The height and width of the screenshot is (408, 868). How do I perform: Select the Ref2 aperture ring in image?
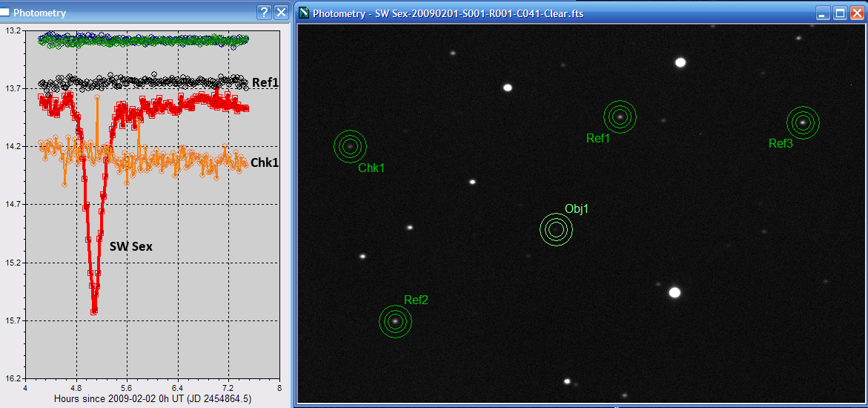pyautogui.click(x=395, y=321)
